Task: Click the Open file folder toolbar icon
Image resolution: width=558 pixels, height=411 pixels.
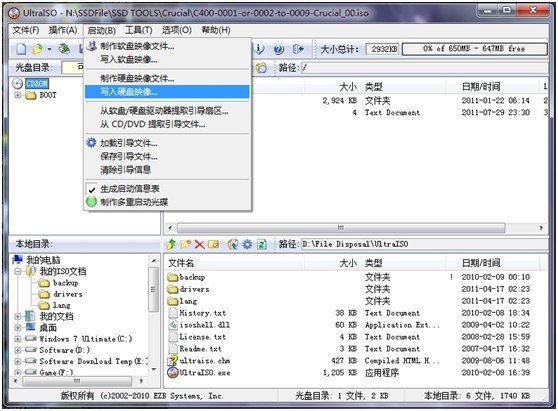Action: point(37,49)
